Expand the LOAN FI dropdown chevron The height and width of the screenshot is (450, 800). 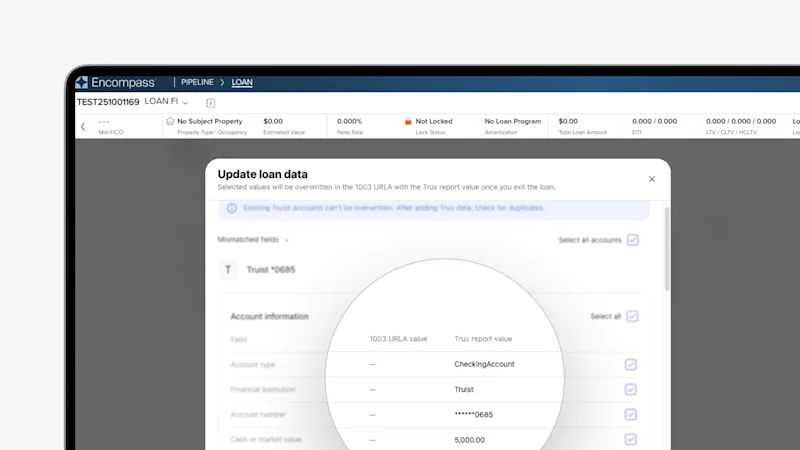point(185,103)
